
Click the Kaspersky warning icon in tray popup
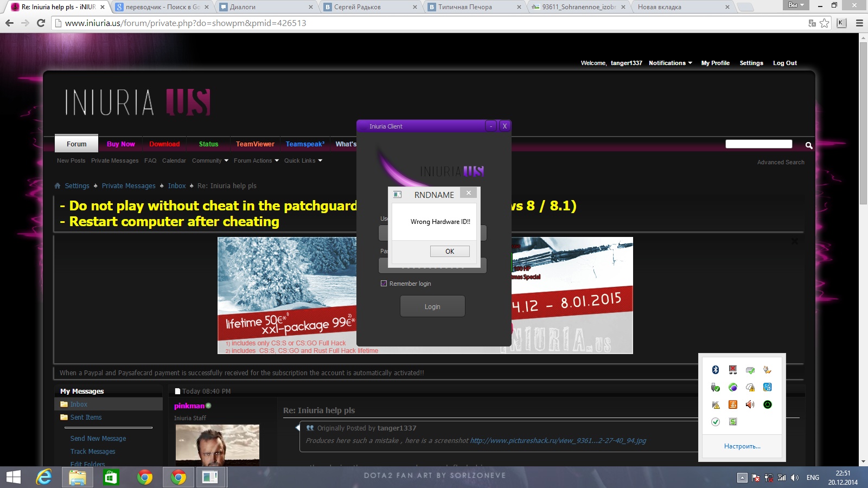[x=716, y=404]
